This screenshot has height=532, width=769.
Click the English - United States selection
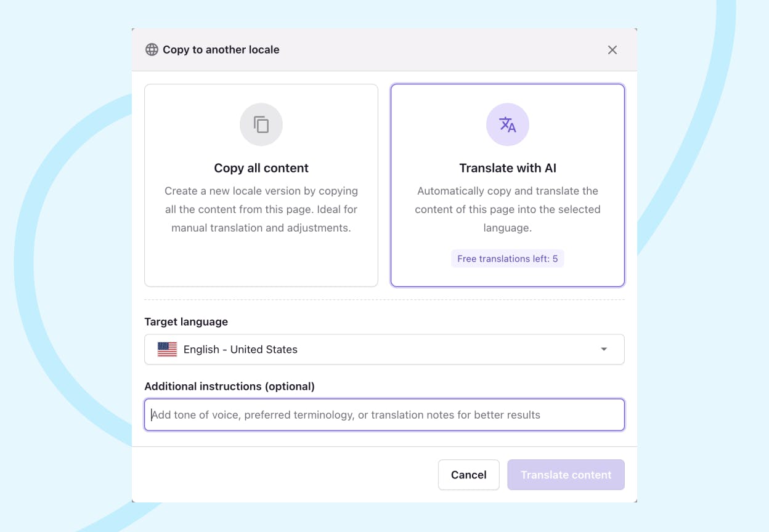pyautogui.click(x=240, y=349)
